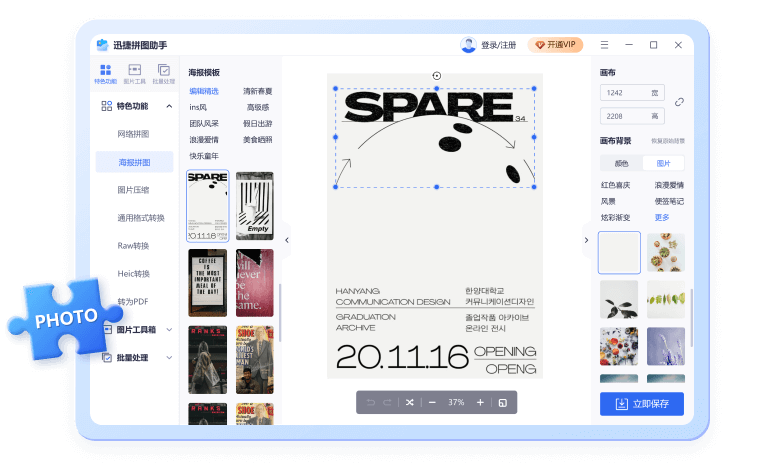Toggle the aspect ratio link icon
The image size is (757, 469).
pos(679,102)
